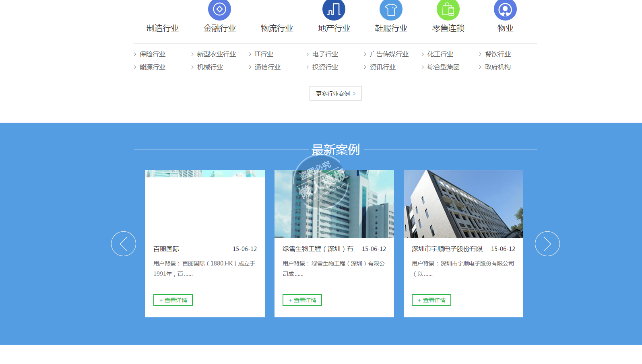View details for 百丽国际 case
This screenshot has width=642, height=364.
[173, 300]
